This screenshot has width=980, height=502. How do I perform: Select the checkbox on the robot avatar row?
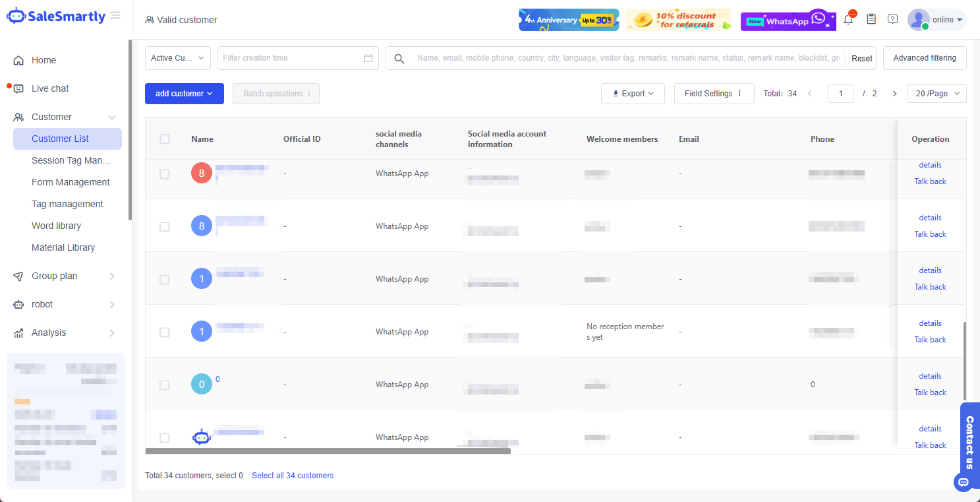165,437
